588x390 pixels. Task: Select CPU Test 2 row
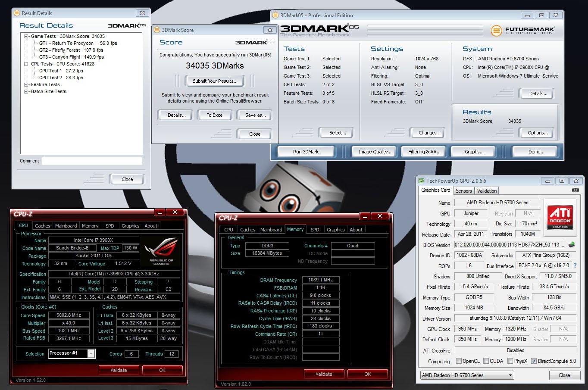pos(61,78)
